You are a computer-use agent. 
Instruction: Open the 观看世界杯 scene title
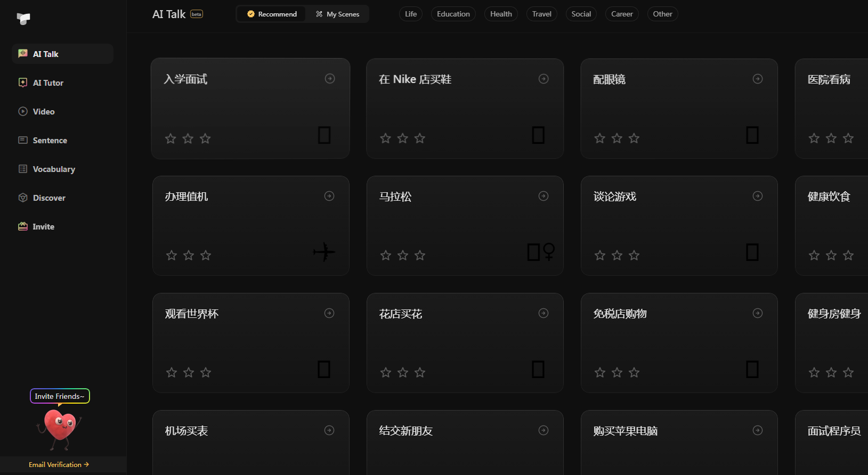pyautogui.click(x=192, y=314)
